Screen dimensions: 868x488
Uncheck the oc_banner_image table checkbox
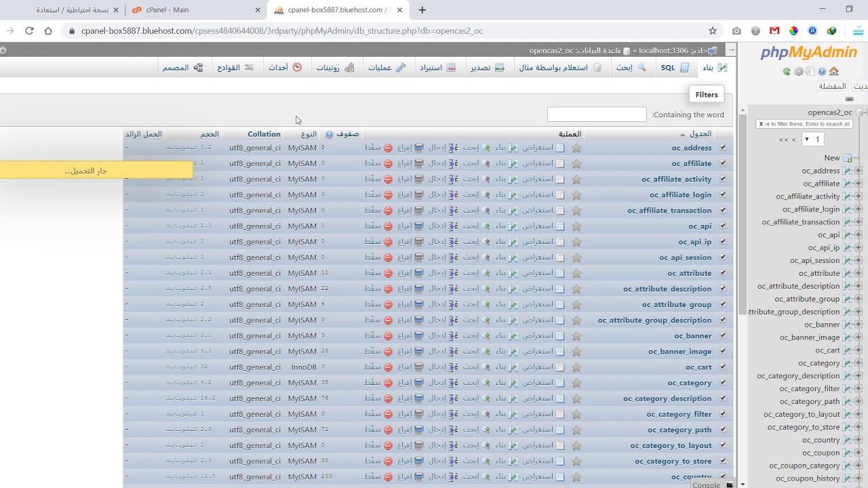723,351
